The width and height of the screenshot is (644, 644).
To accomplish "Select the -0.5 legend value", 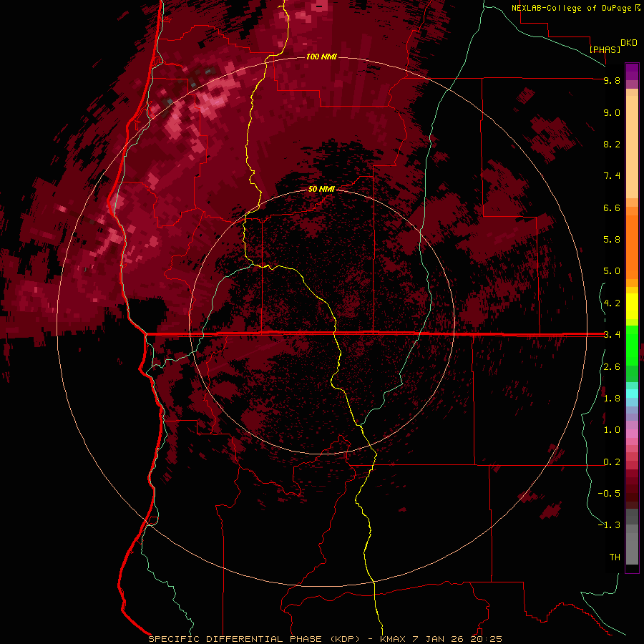I will (x=609, y=493).
